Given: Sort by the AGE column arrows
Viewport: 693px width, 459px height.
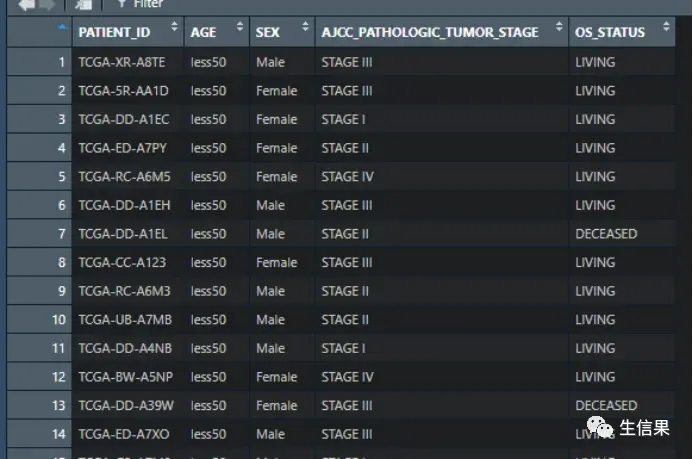Looking at the screenshot, I should click(x=240, y=31).
